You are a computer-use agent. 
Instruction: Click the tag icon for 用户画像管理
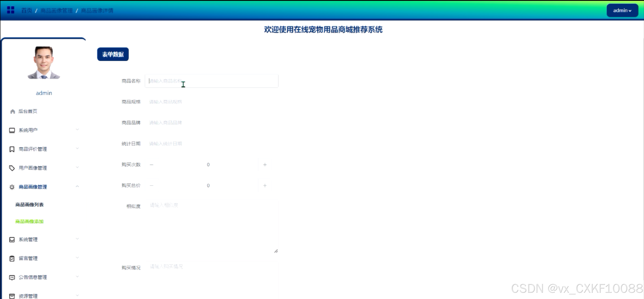(12, 168)
